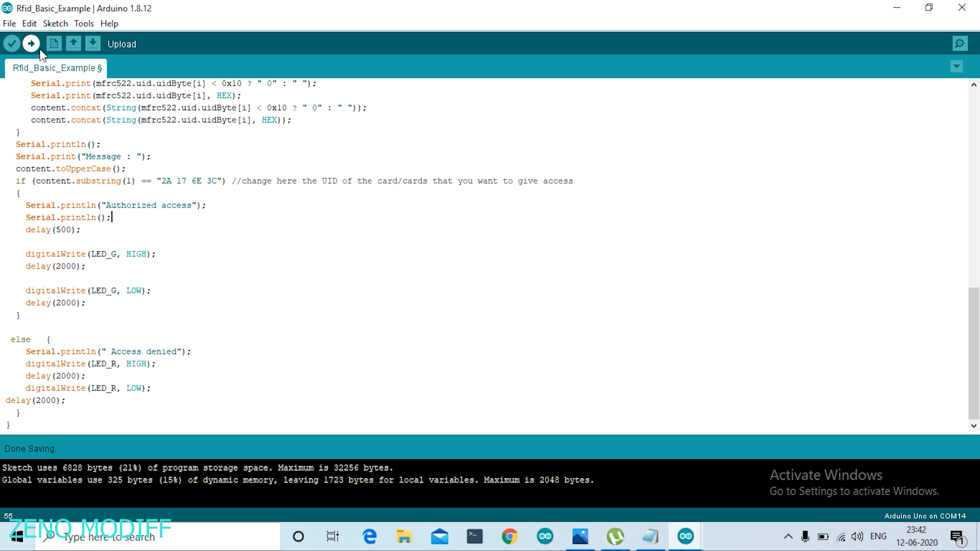
Task: Open the volume speaker tray icon
Action: tap(857, 537)
